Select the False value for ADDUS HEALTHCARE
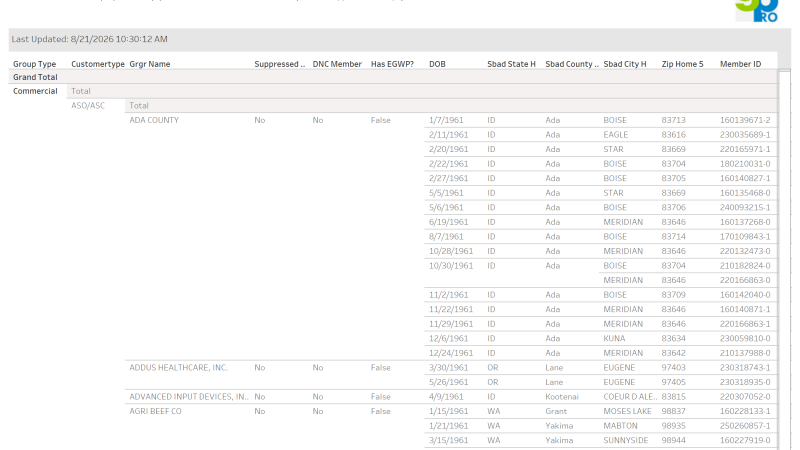Image resolution: width=800 pixels, height=450 pixels. point(380,367)
